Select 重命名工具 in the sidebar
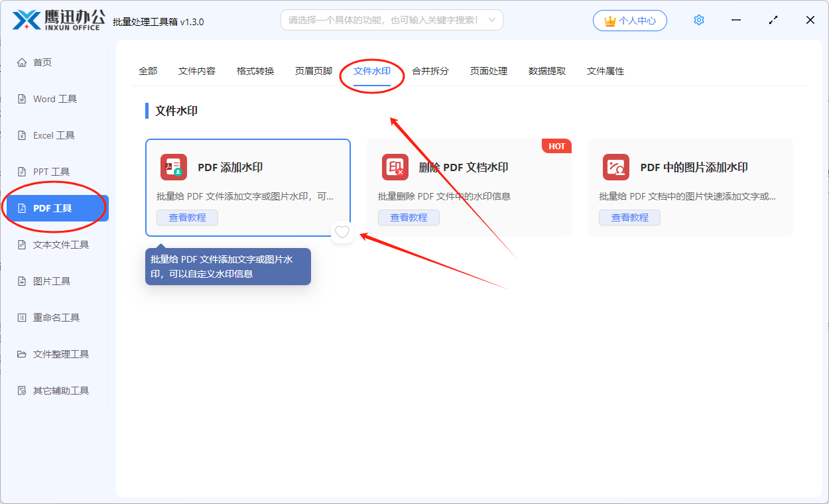The height and width of the screenshot is (504, 829). [x=56, y=318]
